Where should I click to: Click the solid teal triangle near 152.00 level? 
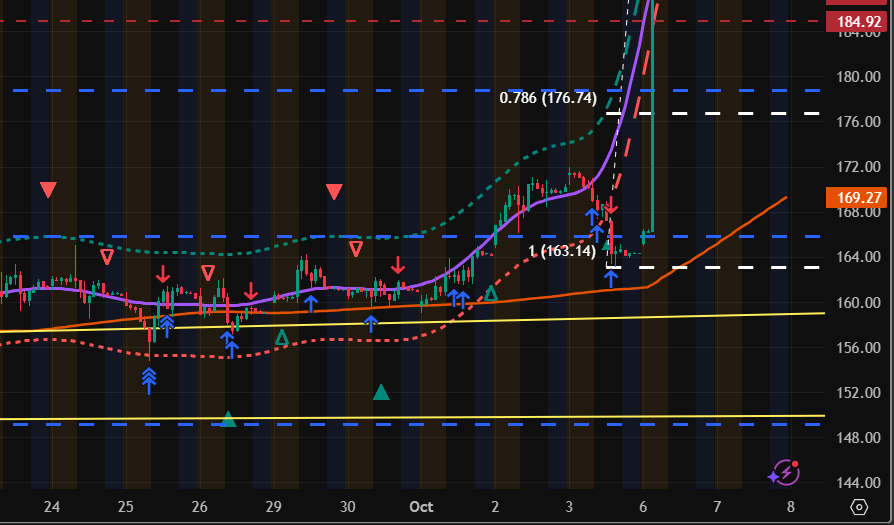[381, 392]
